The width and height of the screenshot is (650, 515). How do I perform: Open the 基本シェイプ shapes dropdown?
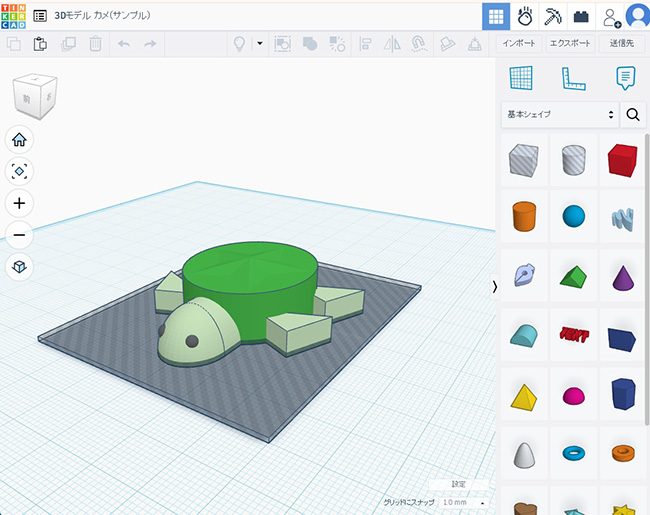click(x=560, y=114)
